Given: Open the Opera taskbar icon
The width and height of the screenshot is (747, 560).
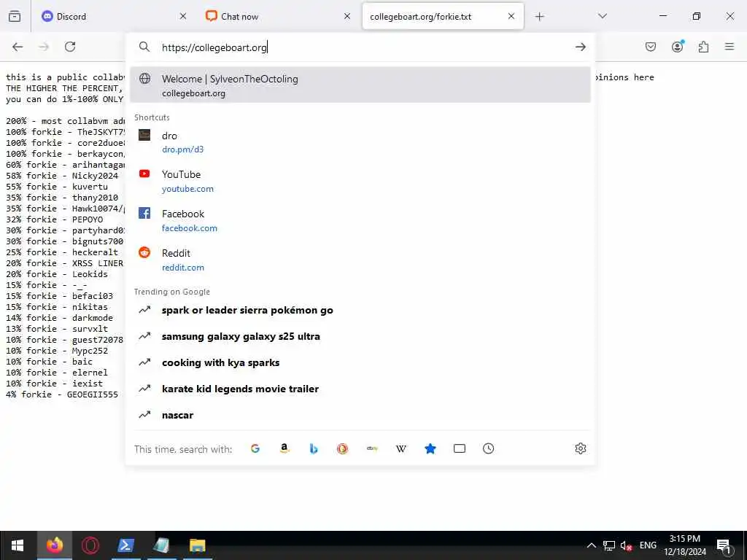Looking at the screenshot, I should [x=90, y=545].
